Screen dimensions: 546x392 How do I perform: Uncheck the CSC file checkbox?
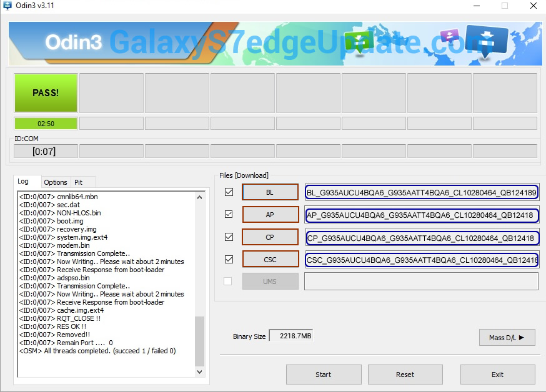[229, 260]
